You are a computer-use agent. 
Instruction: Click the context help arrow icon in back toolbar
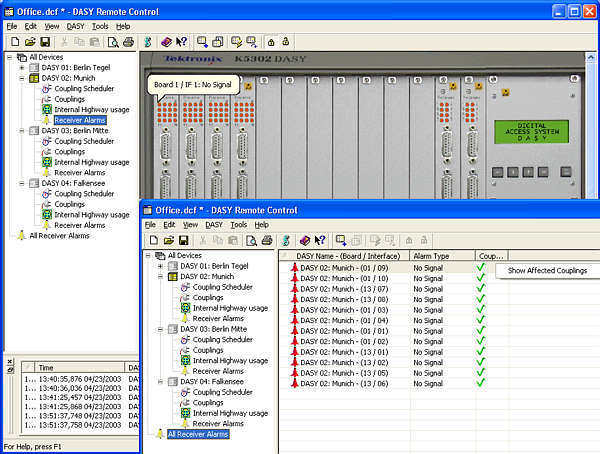(181, 42)
